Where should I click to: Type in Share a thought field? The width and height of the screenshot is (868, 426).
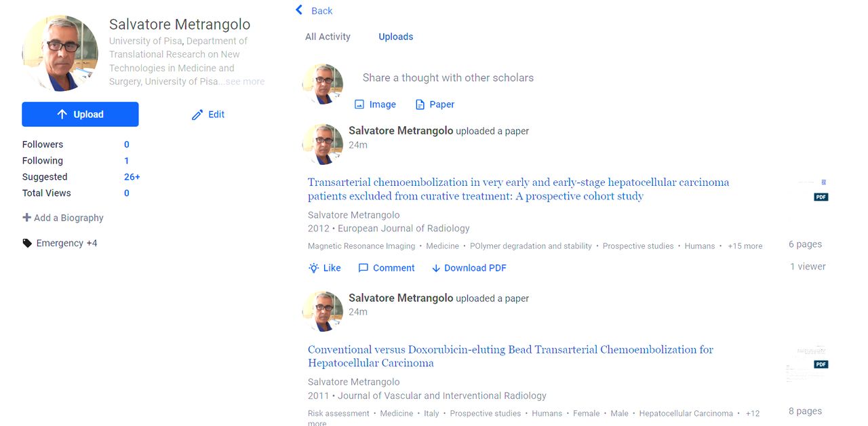click(448, 78)
